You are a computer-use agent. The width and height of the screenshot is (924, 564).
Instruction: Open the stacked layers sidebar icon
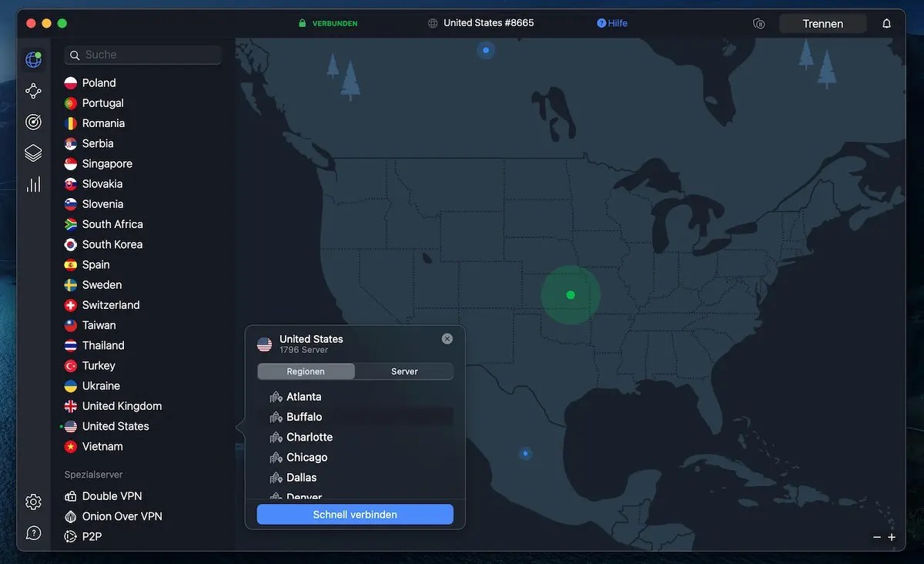[x=33, y=153]
